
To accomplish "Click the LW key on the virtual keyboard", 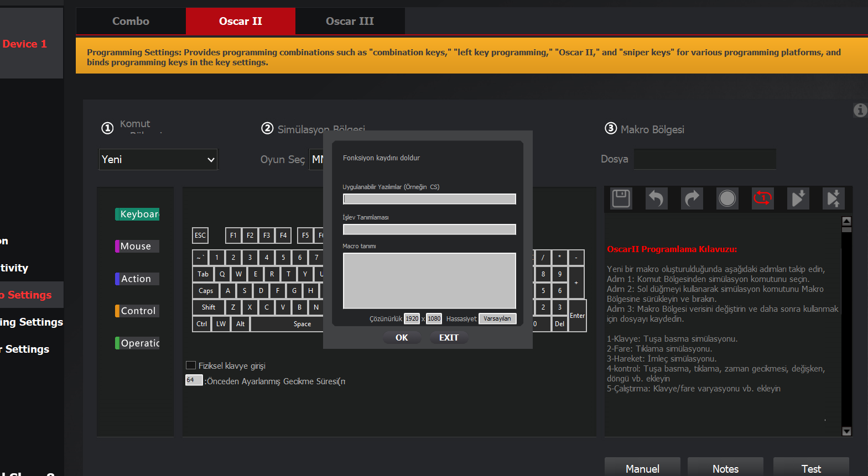I will 221,324.
